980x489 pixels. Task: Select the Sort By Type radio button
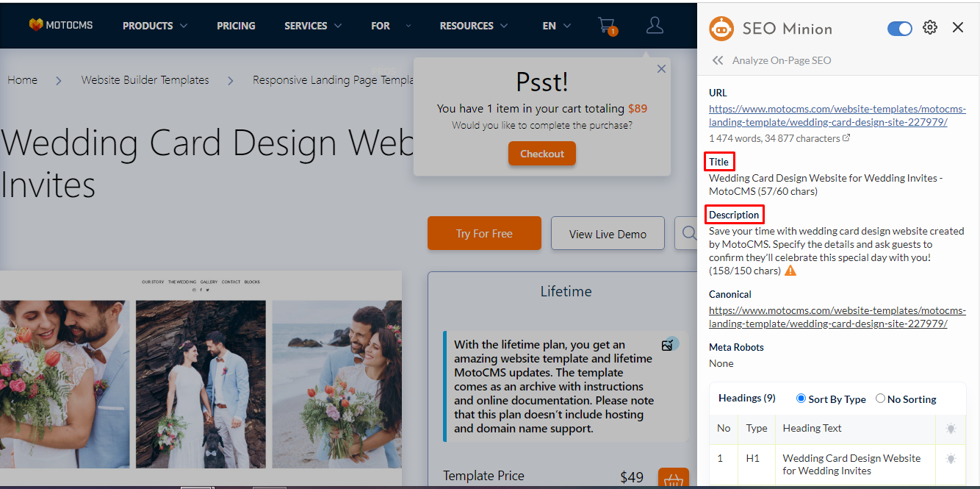pos(801,399)
